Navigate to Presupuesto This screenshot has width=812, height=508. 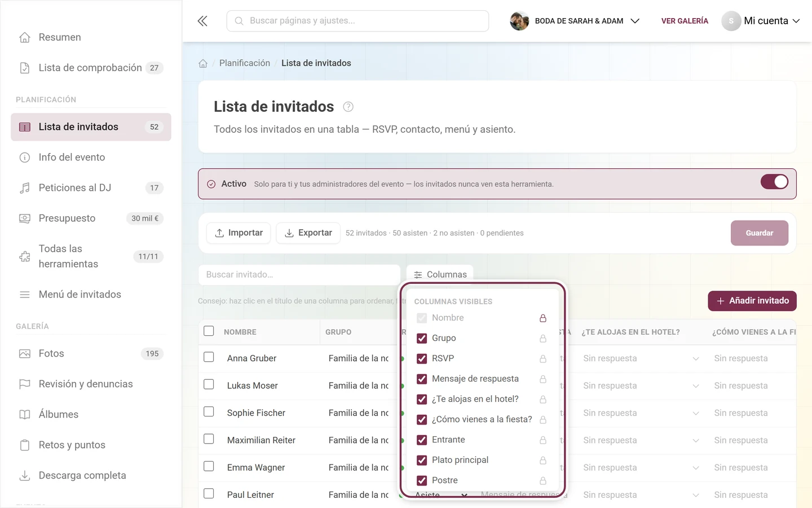[91, 218]
